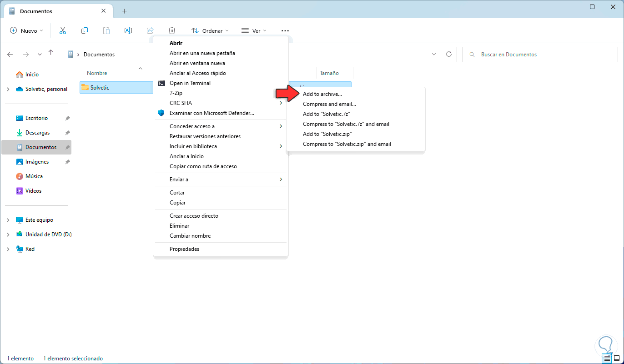
Task: Click the Copy icon in toolbar
Action: (85, 30)
